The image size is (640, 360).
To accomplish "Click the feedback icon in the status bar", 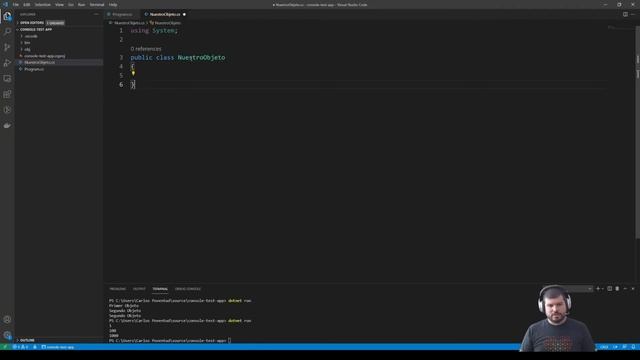I will coord(624,347).
